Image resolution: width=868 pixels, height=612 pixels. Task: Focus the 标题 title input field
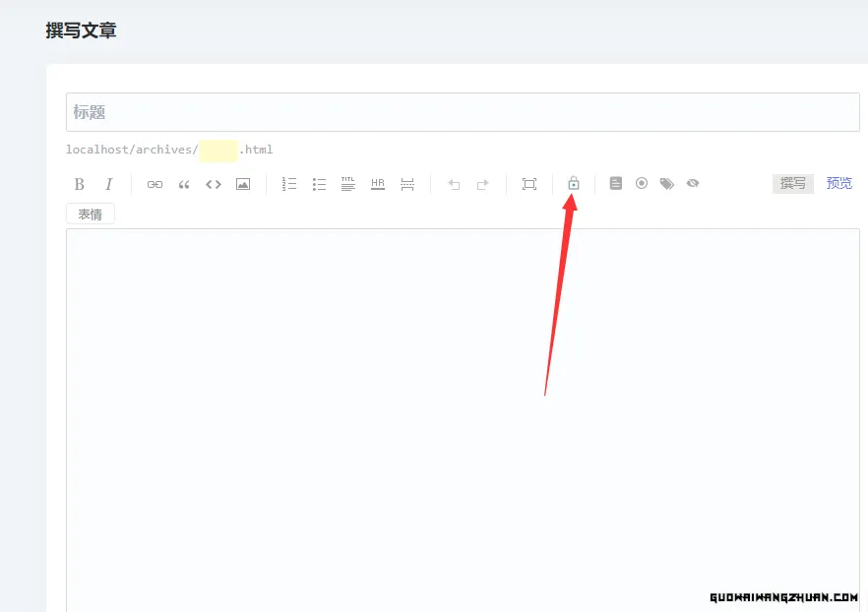pyautogui.click(x=463, y=112)
